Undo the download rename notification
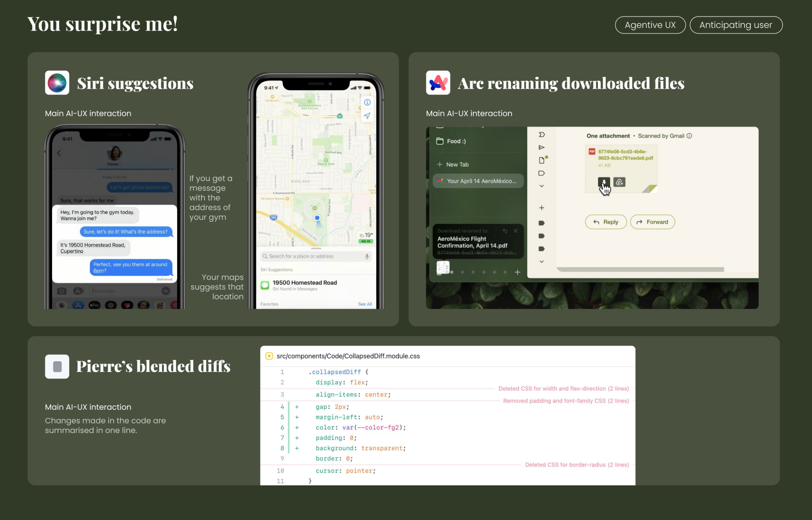Viewport: 812px width, 520px height. 505,231
